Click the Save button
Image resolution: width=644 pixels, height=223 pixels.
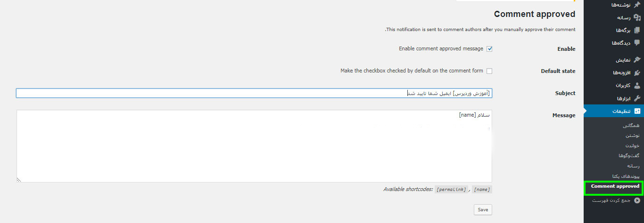pos(483,210)
